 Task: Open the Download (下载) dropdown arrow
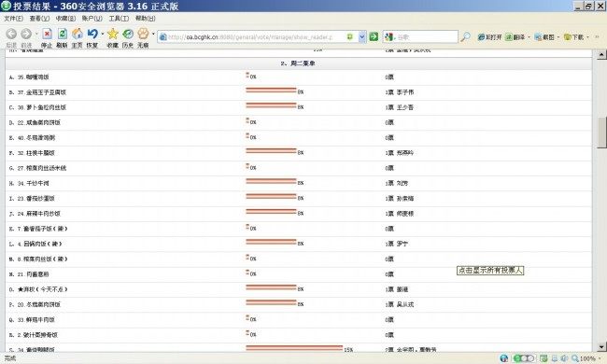click(588, 37)
